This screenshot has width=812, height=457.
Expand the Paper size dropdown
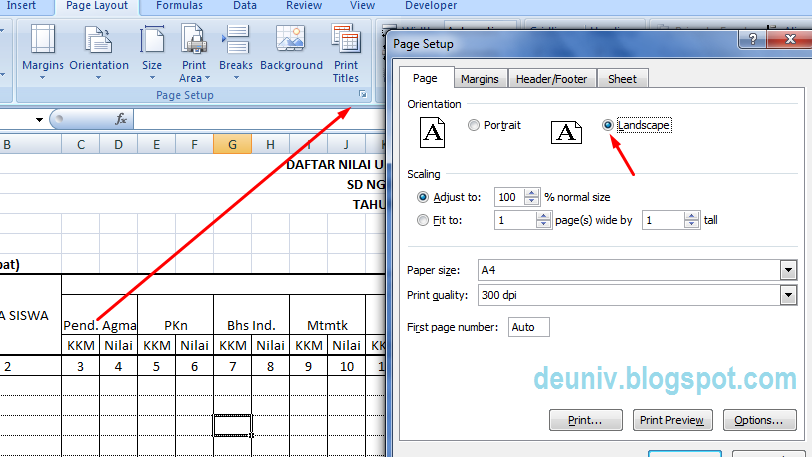(788, 270)
